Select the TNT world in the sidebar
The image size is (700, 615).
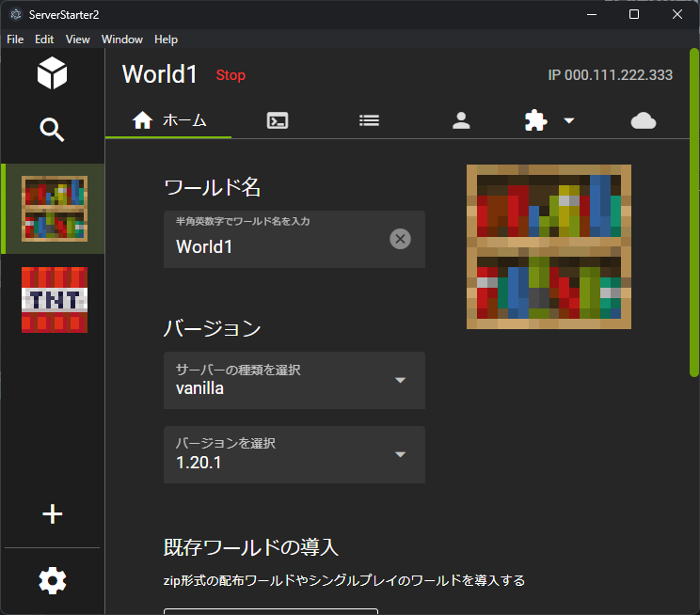pyautogui.click(x=54, y=300)
